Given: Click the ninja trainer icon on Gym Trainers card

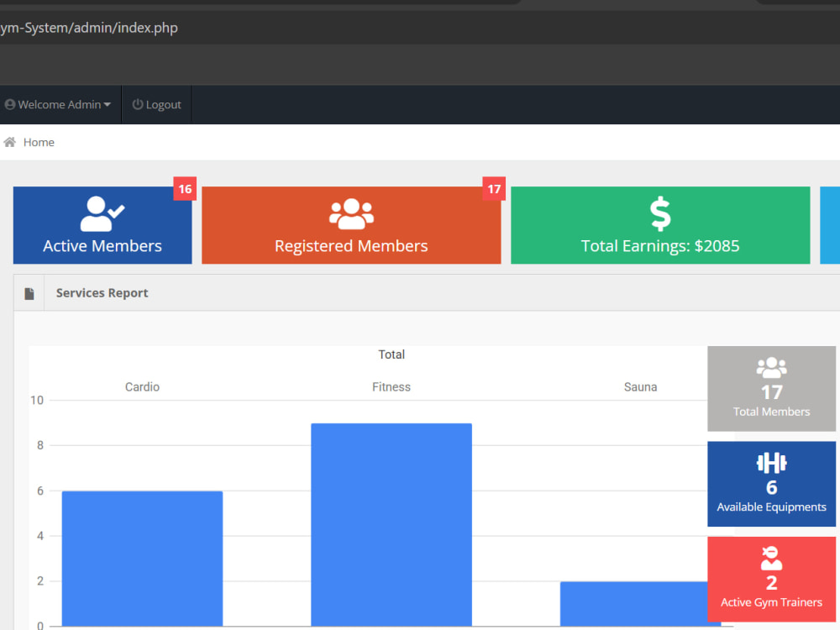Looking at the screenshot, I should pyautogui.click(x=771, y=559).
